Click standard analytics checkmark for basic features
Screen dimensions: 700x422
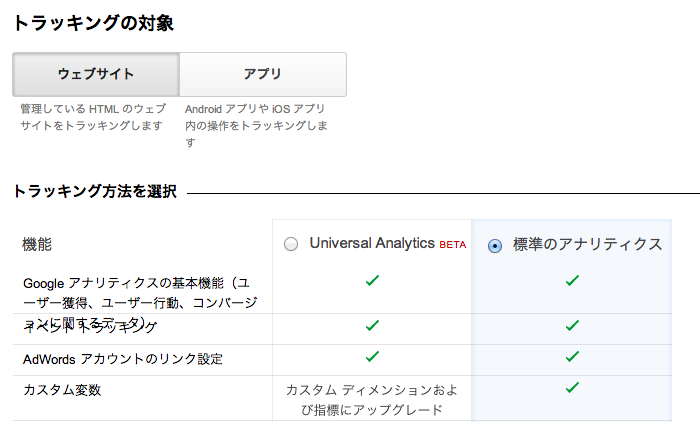coord(572,281)
